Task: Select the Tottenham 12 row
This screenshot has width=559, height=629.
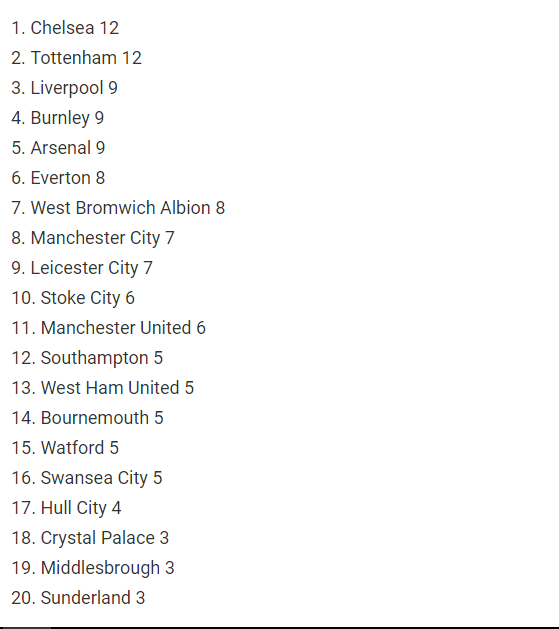Action: 76,58
